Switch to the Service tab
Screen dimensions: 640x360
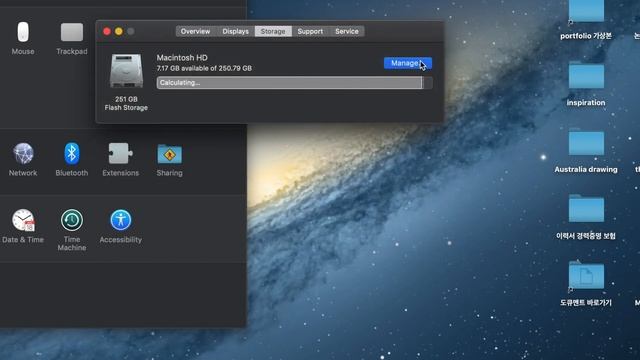click(347, 31)
